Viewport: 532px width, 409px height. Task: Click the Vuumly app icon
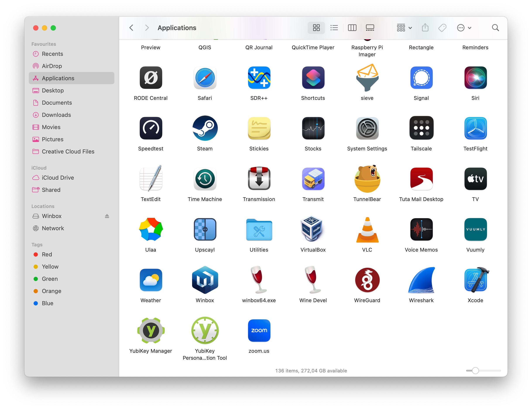point(475,229)
